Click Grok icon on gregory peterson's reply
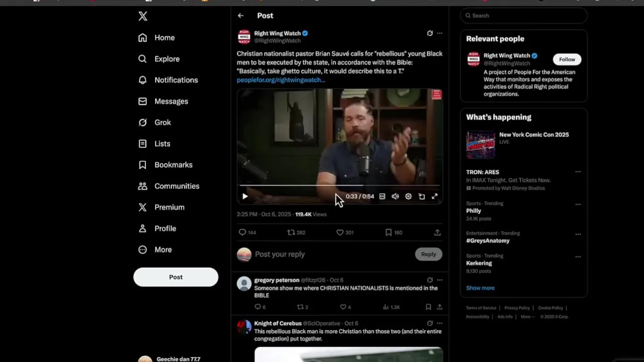This screenshot has height=362, width=644. [430, 280]
